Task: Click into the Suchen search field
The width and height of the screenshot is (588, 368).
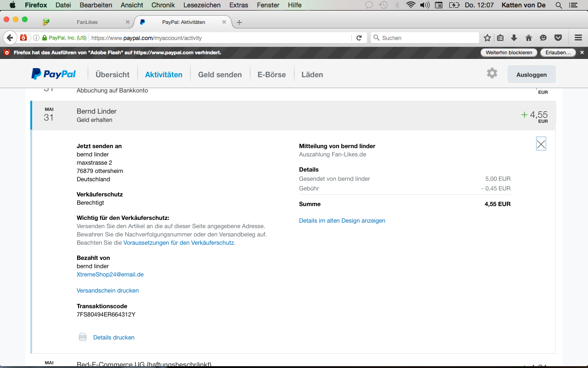Action: (427, 38)
